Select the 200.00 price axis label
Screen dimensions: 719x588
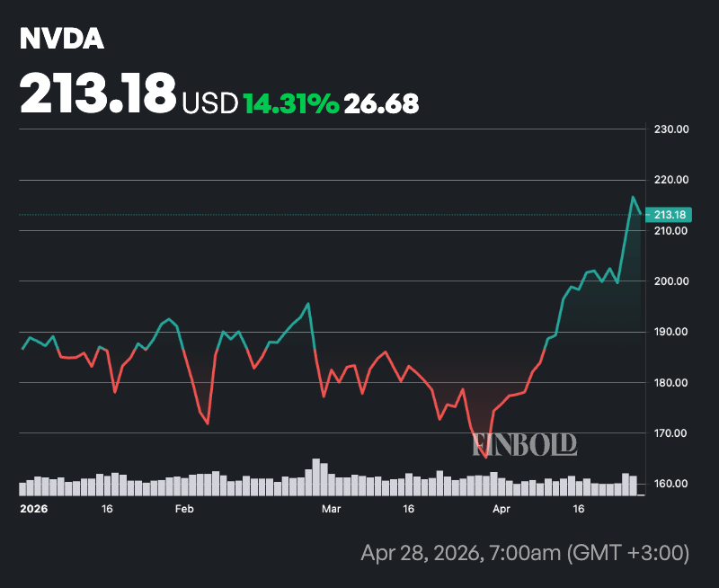tap(670, 281)
